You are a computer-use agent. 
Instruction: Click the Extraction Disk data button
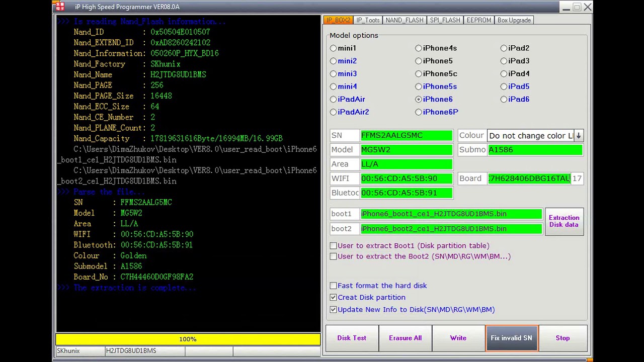tap(564, 221)
